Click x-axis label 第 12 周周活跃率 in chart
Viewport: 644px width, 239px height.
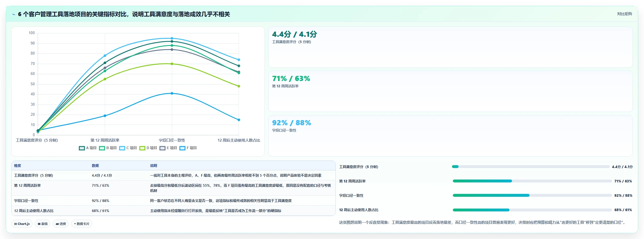(105, 140)
